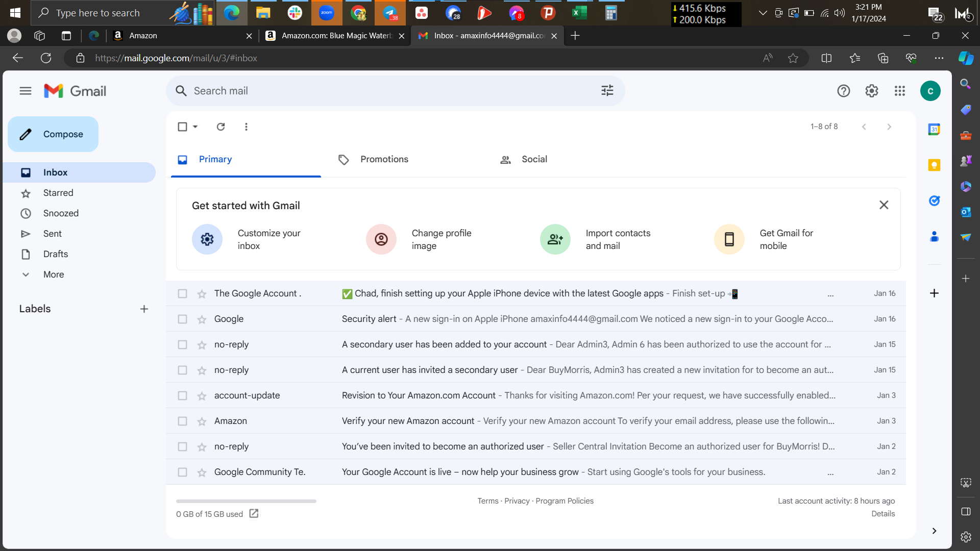Open the Google account avatar

(930, 91)
